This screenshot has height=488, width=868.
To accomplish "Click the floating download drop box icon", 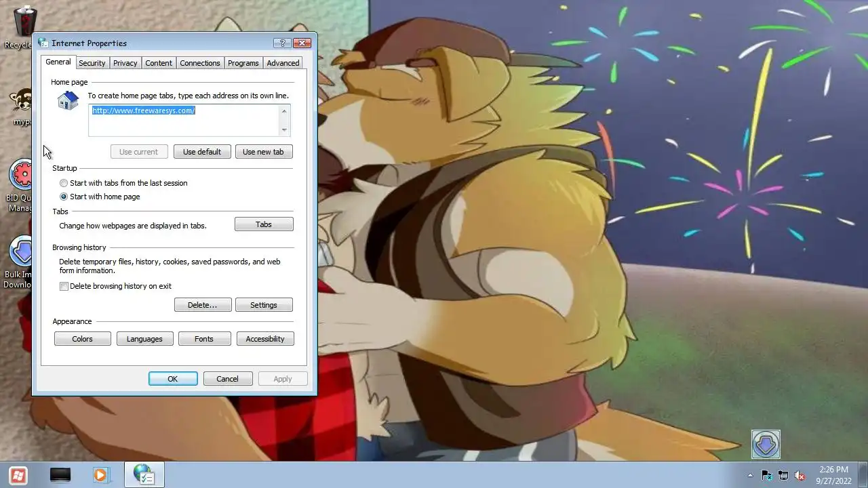I will tap(766, 445).
